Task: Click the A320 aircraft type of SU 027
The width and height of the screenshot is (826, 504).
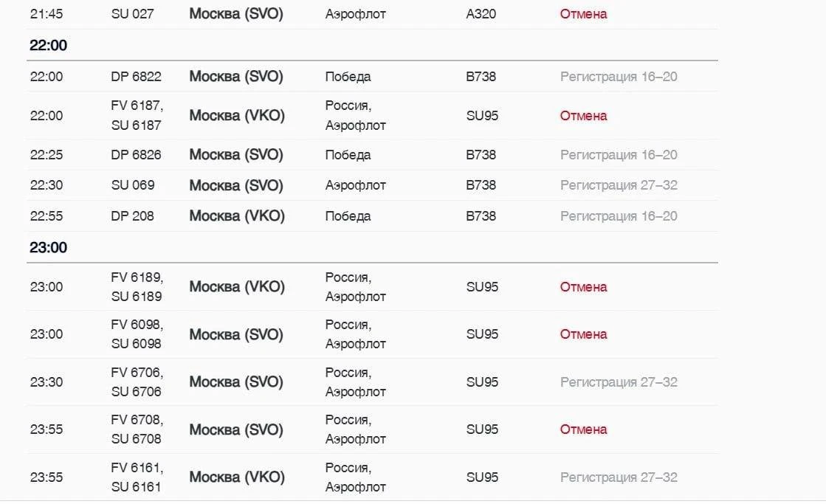Action: tap(481, 14)
